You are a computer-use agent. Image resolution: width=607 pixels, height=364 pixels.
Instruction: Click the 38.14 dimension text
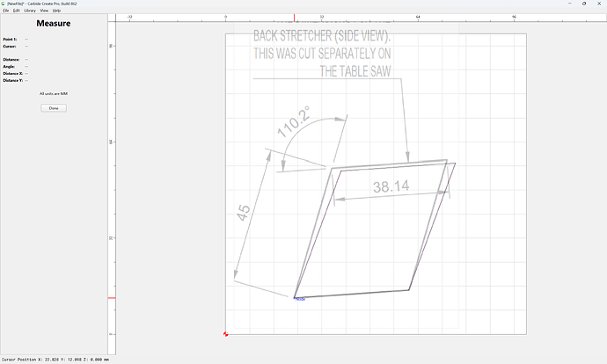point(391,186)
